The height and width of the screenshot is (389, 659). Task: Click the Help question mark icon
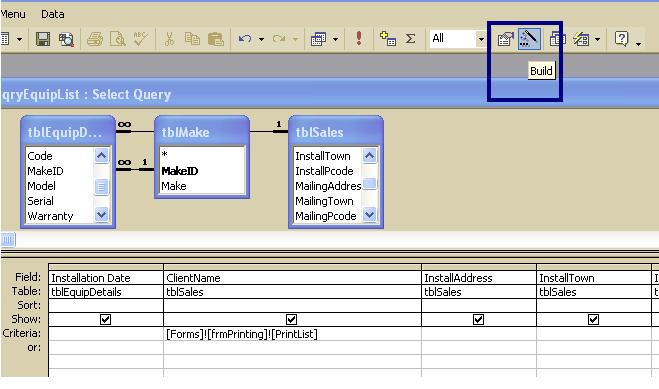621,39
